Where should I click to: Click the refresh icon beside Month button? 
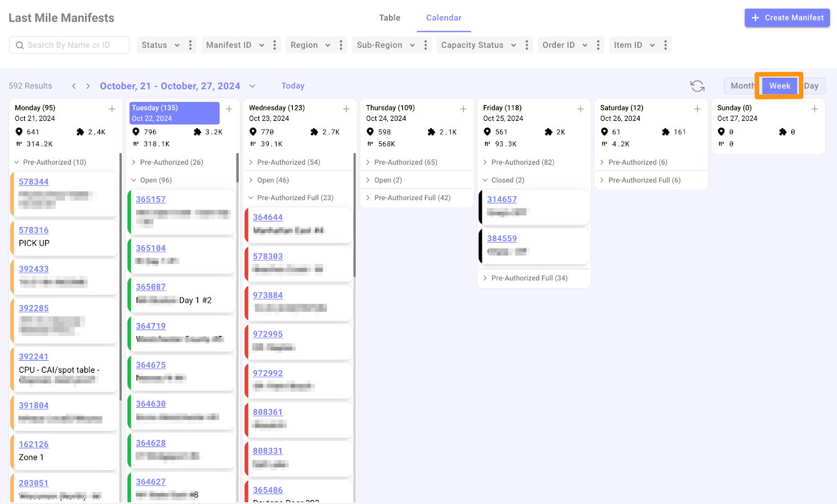pyautogui.click(x=698, y=86)
